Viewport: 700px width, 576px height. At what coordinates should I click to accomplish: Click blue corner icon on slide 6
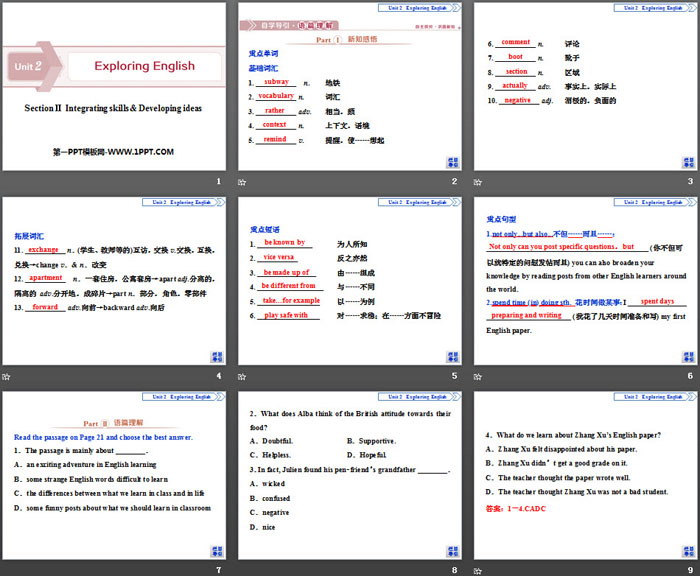(688, 357)
